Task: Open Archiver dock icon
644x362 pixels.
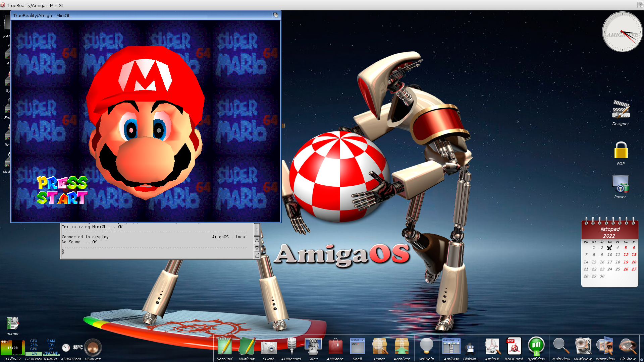Action: 401,346
